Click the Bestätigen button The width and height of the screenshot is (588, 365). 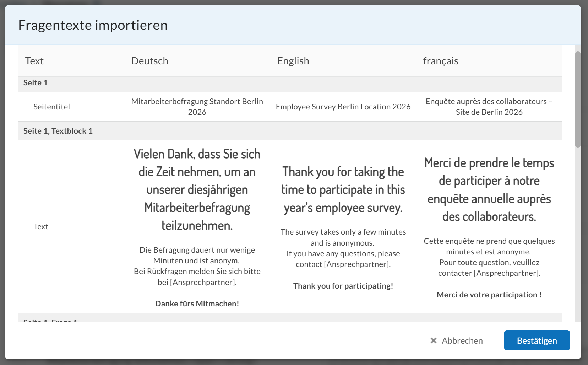(537, 340)
